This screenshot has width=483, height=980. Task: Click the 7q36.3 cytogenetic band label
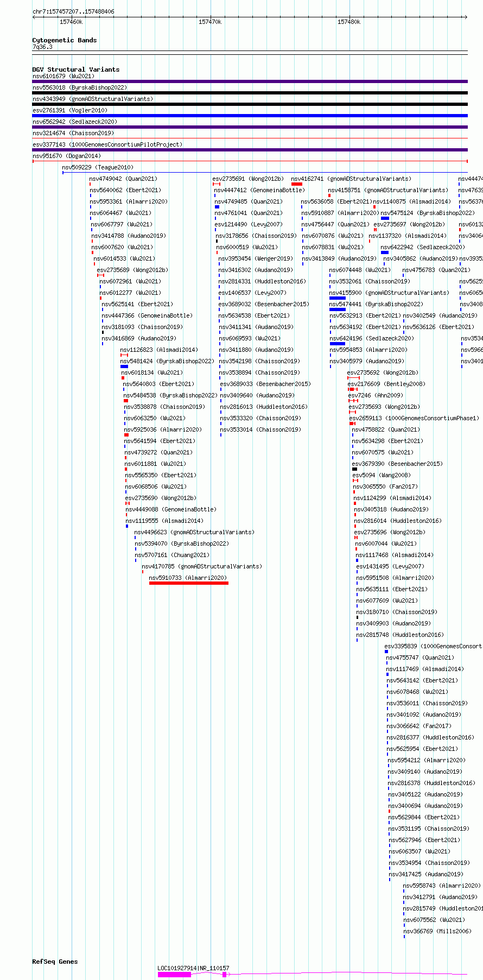(x=42, y=47)
